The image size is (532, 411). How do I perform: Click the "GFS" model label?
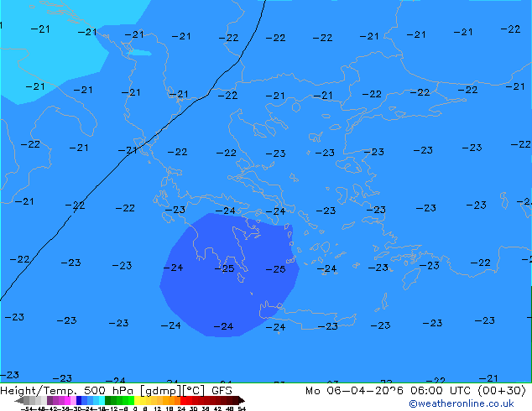pyautogui.click(x=222, y=391)
